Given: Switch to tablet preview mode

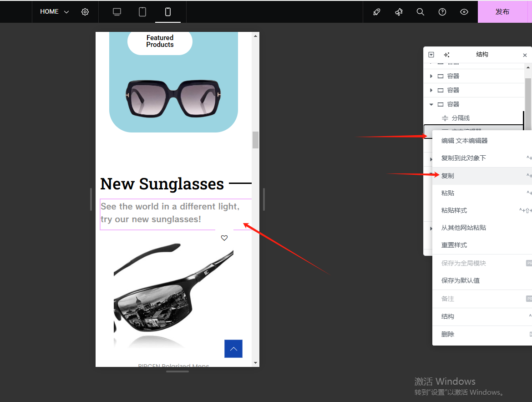Looking at the screenshot, I should coord(142,12).
